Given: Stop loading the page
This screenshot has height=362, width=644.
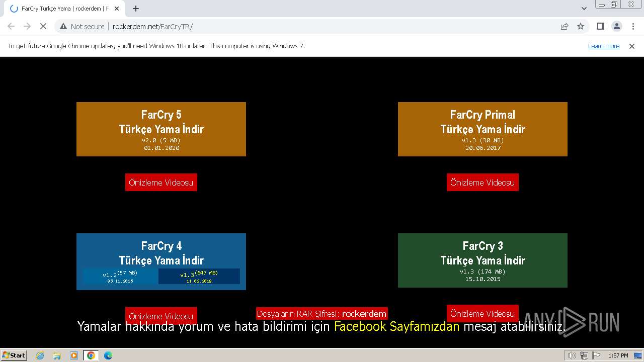Looking at the screenshot, I should [43, 26].
